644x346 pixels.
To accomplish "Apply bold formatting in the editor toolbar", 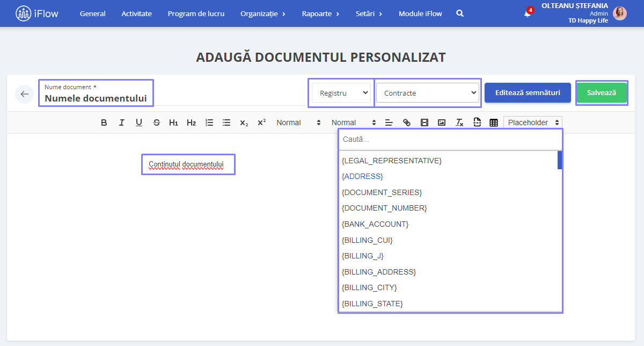I will (x=104, y=122).
